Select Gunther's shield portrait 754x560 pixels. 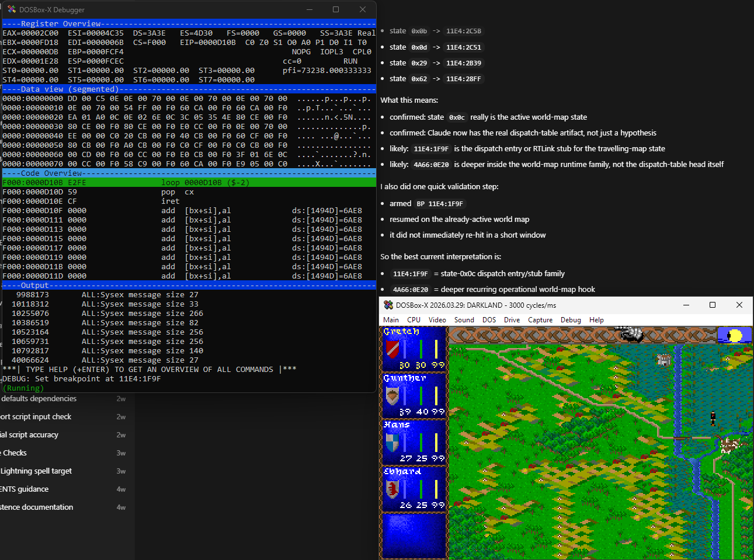392,395
